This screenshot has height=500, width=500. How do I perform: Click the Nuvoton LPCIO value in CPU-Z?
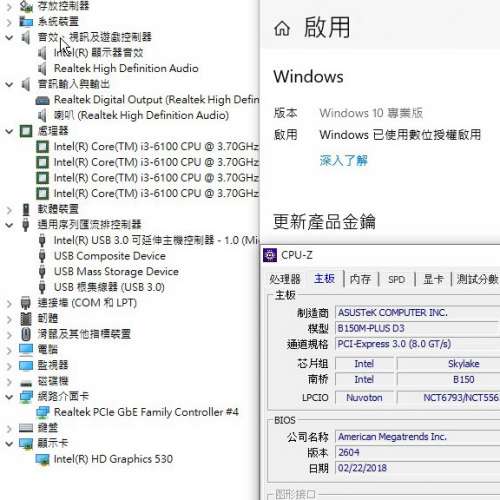364,397
